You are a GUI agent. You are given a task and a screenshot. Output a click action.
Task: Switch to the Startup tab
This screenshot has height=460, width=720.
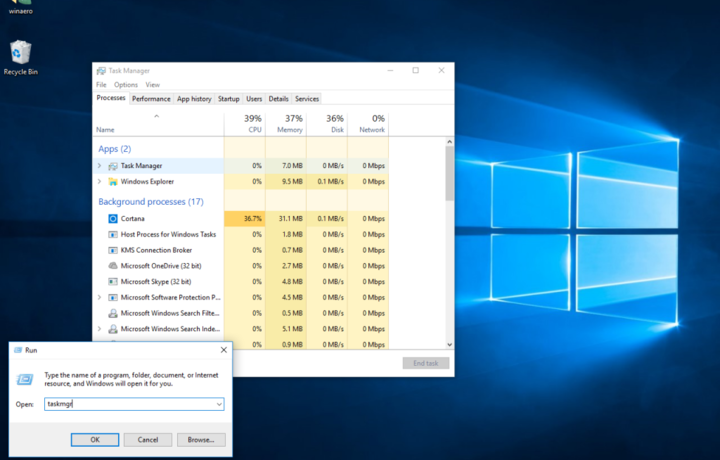pos(229,99)
